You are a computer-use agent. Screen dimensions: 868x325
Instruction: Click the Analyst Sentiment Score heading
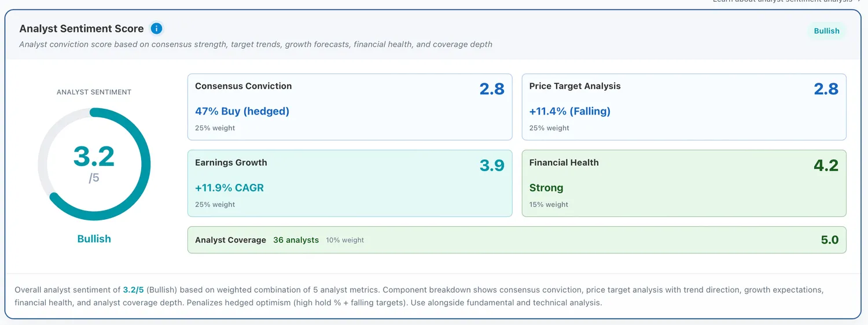coord(82,28)
